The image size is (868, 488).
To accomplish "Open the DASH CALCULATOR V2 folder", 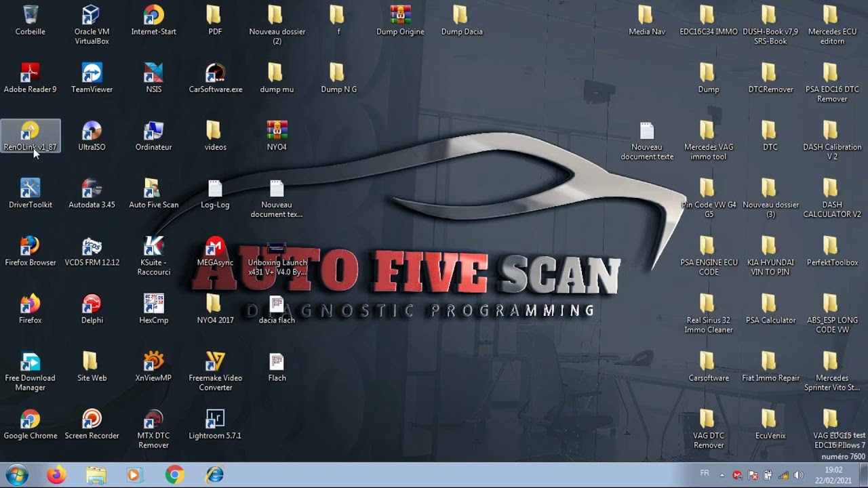I will pyautogui.click(x=832, y=198).
